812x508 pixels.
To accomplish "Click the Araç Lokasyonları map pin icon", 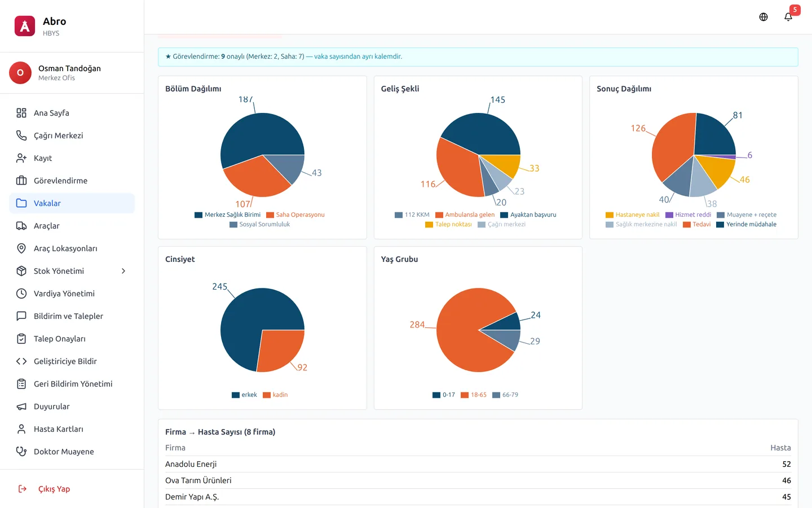I will [21, 248].
